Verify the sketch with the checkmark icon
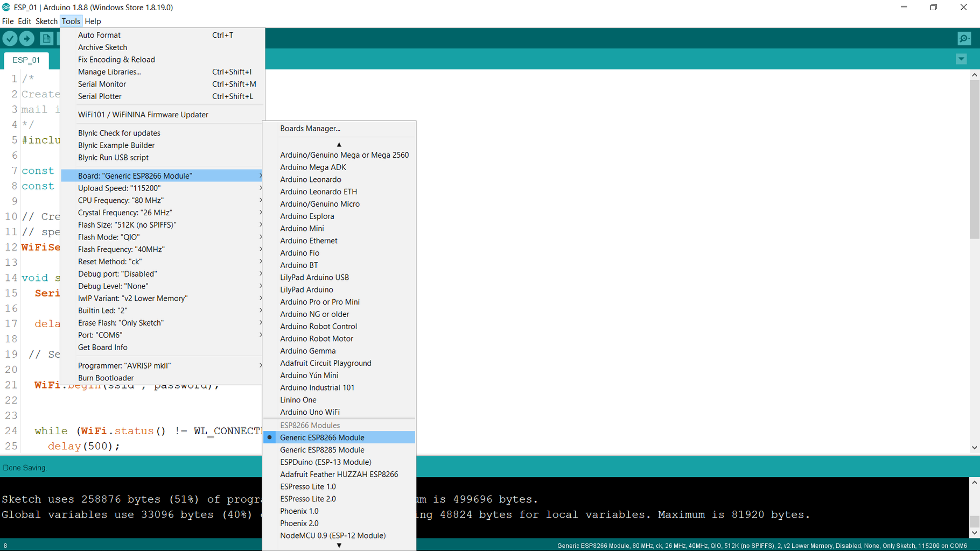The width and height of the screenshot is (980, 551). coord(11,38)
